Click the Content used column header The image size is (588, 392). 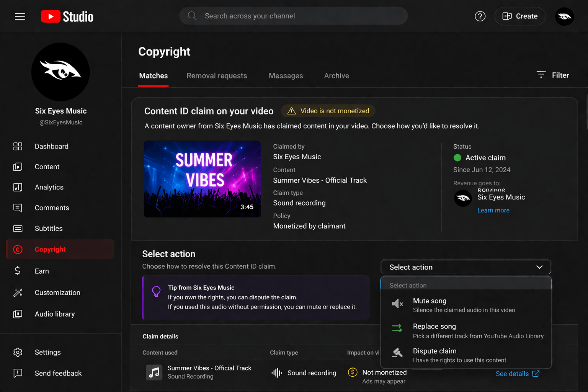[x=160, y=353]
